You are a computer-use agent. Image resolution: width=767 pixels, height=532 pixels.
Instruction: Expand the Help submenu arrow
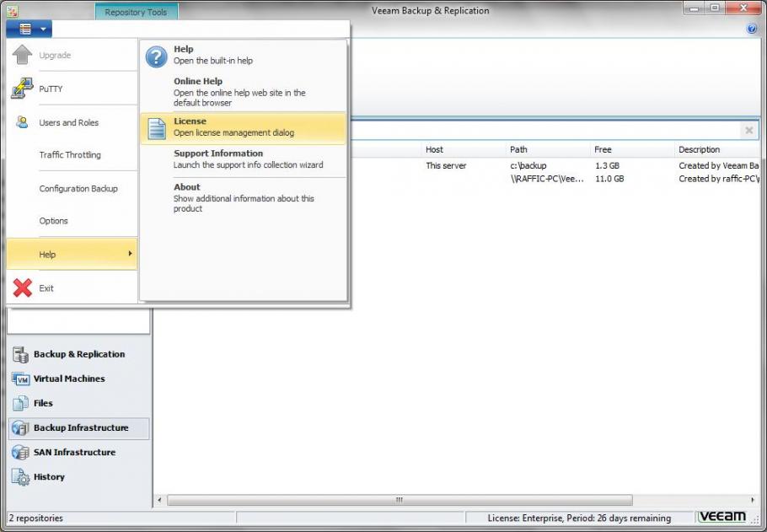(x=131, y=254)
